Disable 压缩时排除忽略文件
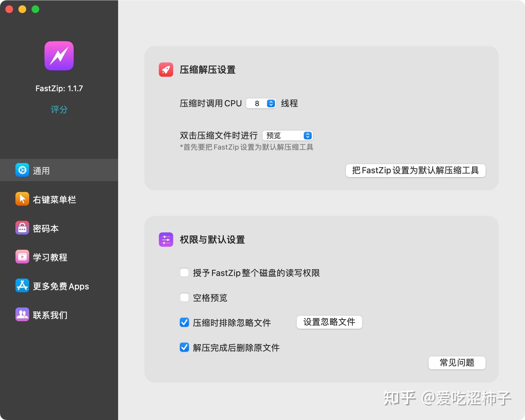This screenshot has width=525, height=420. pyautogui.click(x=184, y=323)
